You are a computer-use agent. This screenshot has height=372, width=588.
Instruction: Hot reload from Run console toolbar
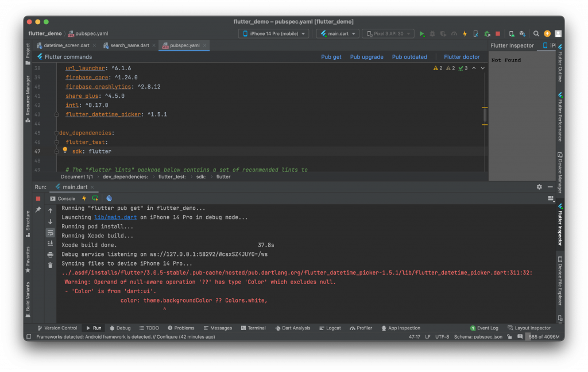(84, 198)
